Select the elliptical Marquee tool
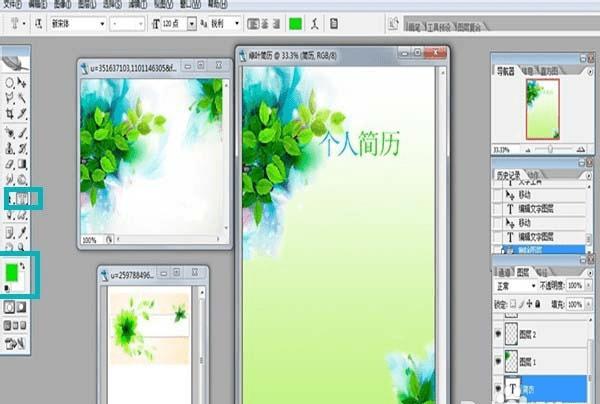The height and width of the screenshot is (404, 600). tap(10, 83)
